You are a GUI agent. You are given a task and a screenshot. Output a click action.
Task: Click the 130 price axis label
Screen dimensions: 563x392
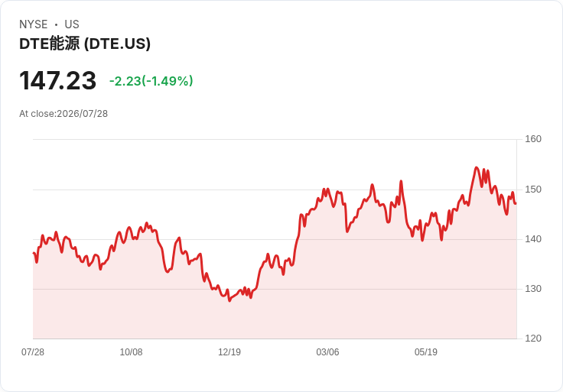click(x=533, y=289)
